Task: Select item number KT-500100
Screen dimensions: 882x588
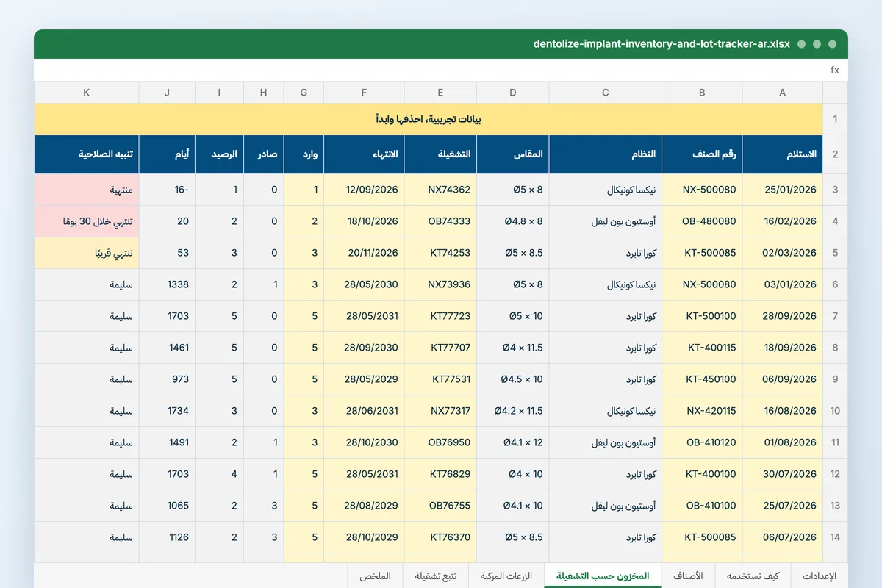Action: (x=702, y=316)
